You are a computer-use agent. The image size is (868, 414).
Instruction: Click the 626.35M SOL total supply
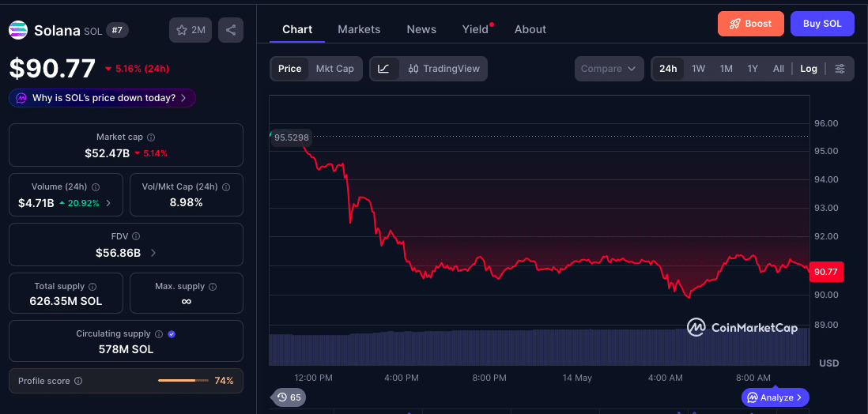point(66,302)
